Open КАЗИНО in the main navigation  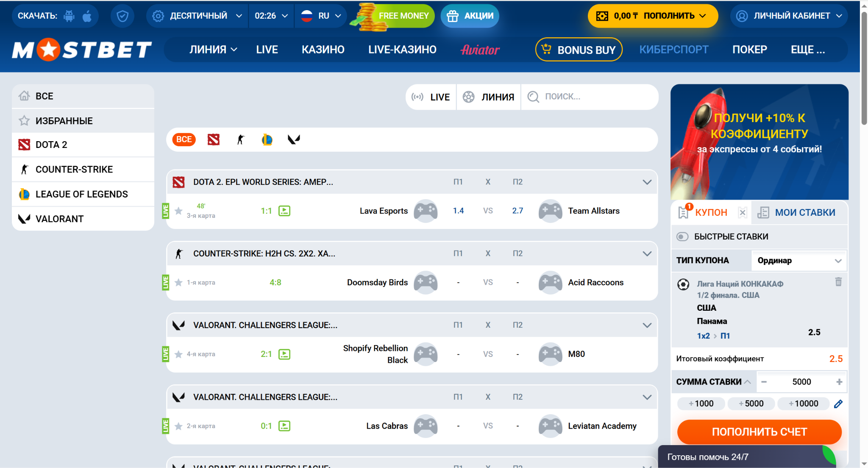pos(323,50)
